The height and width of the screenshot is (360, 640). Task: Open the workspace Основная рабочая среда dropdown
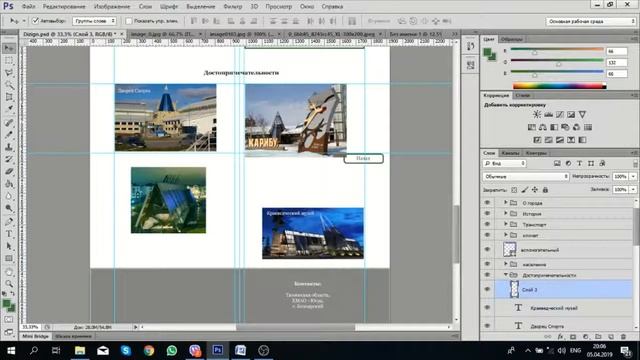(x=591, y=21)
